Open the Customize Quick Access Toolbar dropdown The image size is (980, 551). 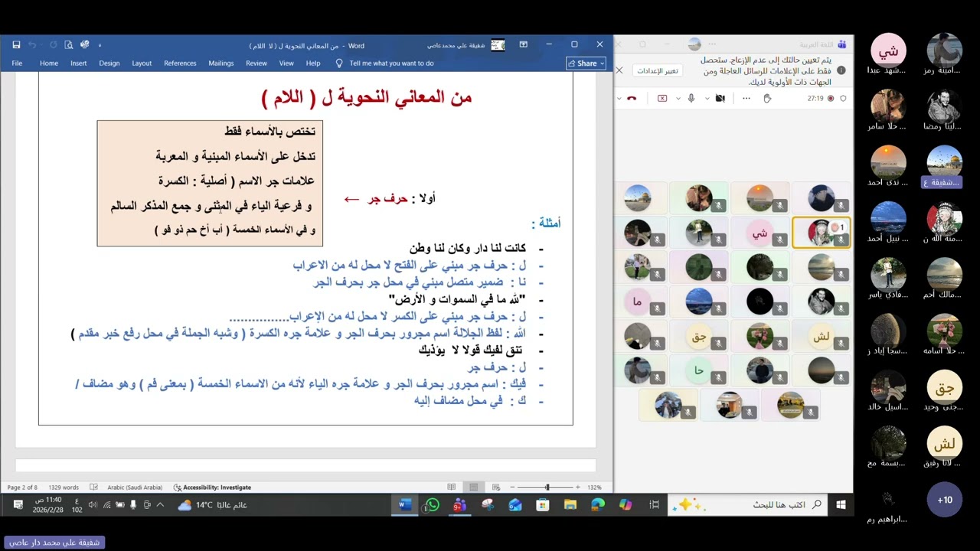coord(100,45)
